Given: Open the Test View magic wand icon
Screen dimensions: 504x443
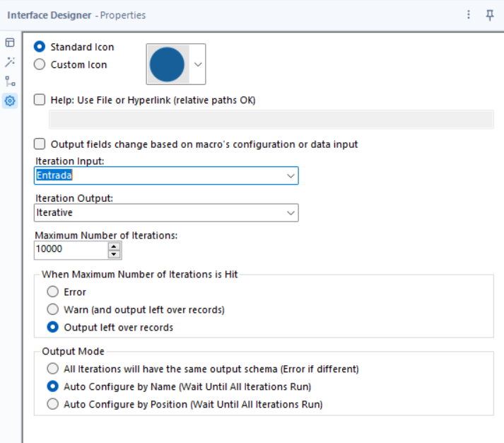Looking at the screenshot, I should [10, 62].
